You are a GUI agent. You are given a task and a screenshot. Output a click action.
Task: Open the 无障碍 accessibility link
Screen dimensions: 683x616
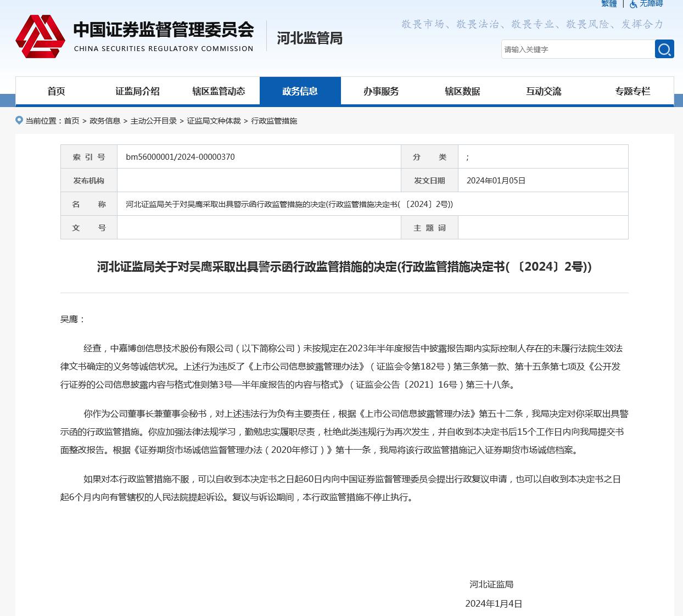[x=651, y=4]
